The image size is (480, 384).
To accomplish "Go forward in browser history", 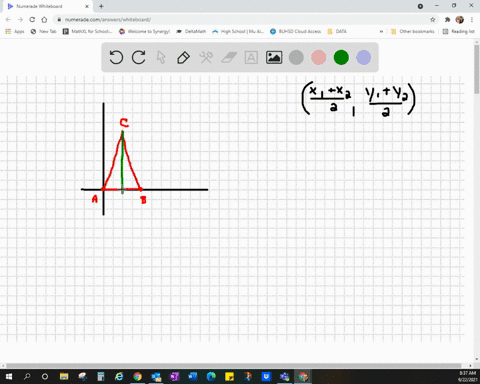I will coord(20,20).
